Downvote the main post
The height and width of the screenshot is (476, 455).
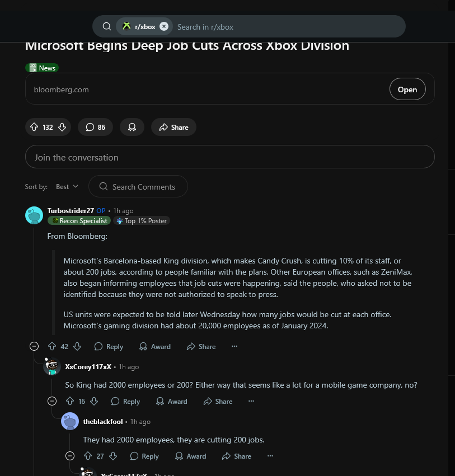[x=62, y=127]
